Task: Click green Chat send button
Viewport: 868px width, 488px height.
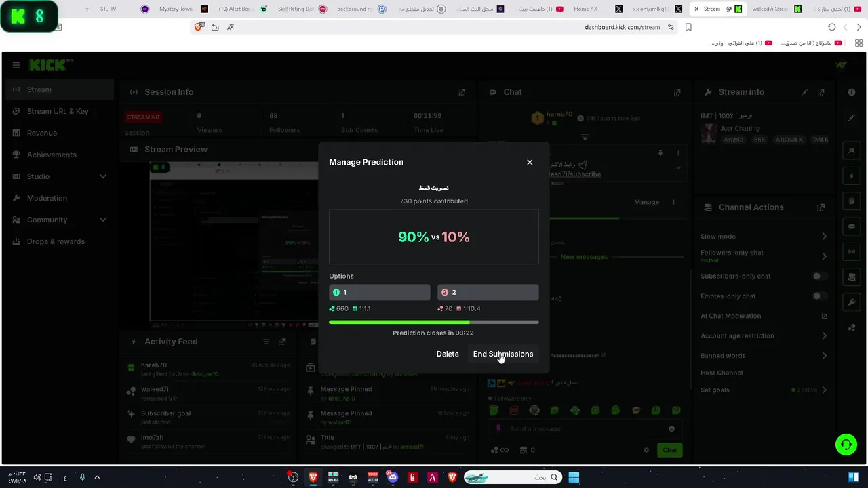Action: coord(670,450)
